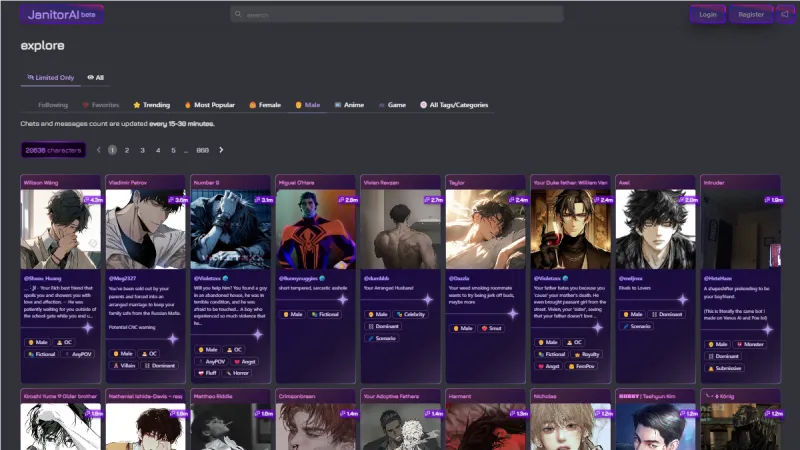
Task: Click sparkle icon on Taylor card
Action: tap(513, 314)
